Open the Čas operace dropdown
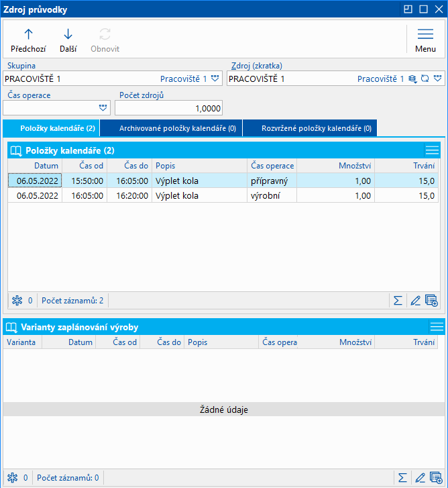 (103, 108)
